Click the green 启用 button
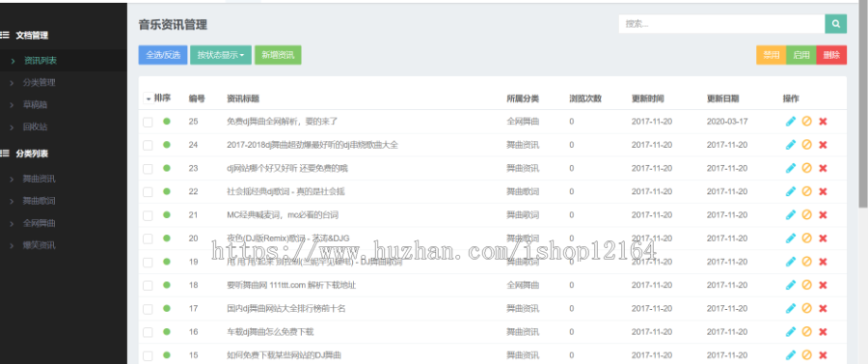The width and height of the screenshot is (868, 364). pos(801,55)
